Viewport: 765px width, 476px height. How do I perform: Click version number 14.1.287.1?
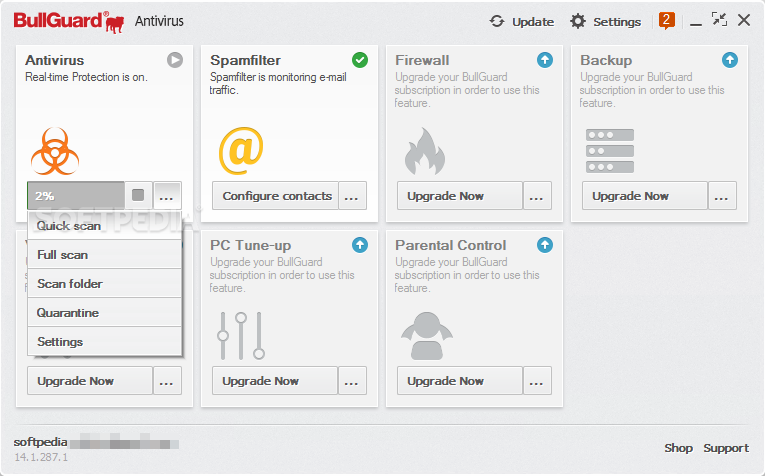point(41,457)
